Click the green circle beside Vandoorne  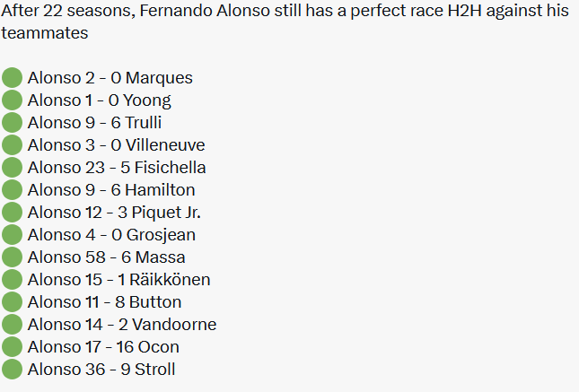click(12, 324)
